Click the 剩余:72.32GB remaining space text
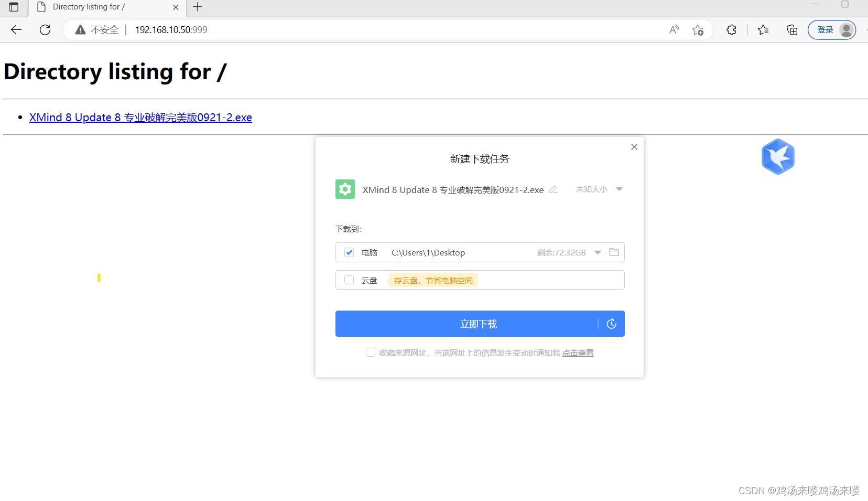Image resolution: width=868 pixels, height=501 pixels. click(561, 252)
